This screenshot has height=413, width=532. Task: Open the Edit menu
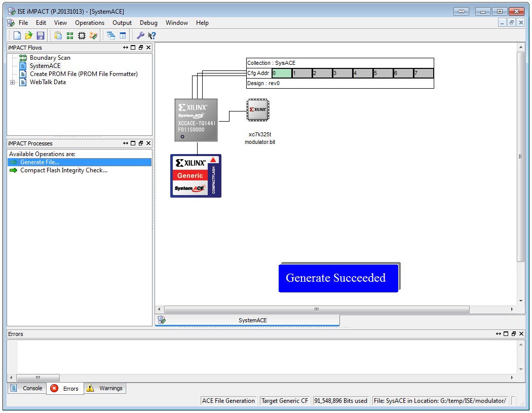tap(41, 23)
